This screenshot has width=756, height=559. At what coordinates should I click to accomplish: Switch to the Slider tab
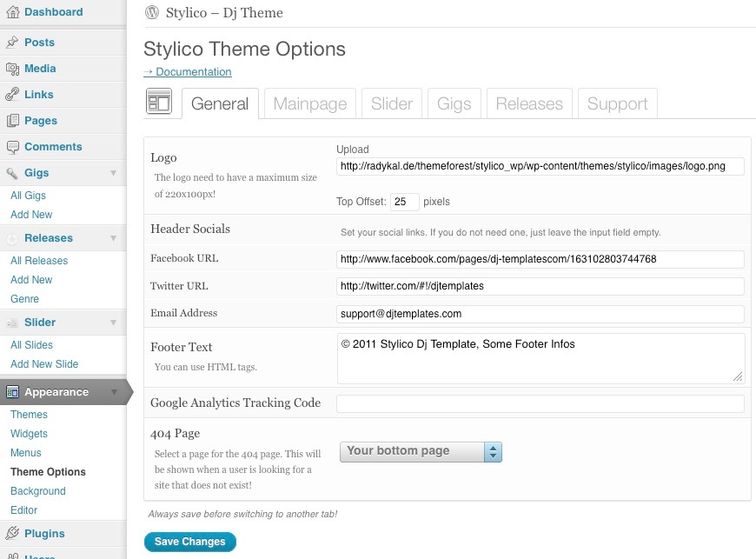(x=392, y=103)
